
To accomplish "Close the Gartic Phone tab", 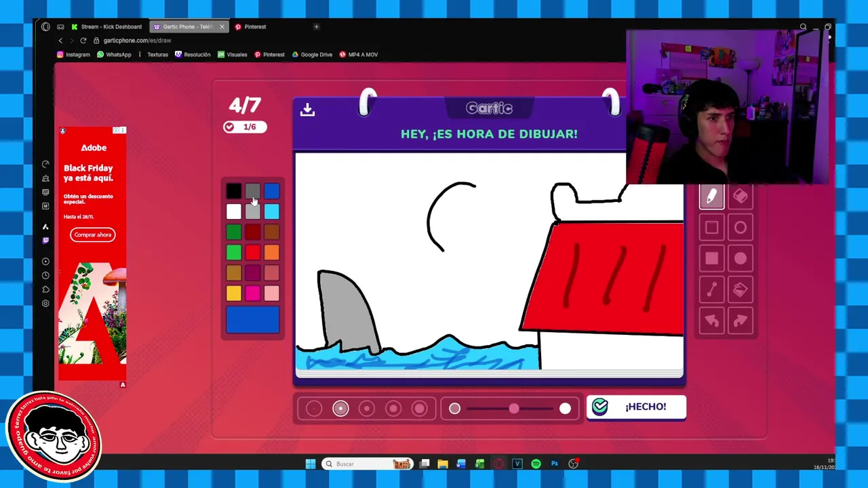I will point(222,26).
